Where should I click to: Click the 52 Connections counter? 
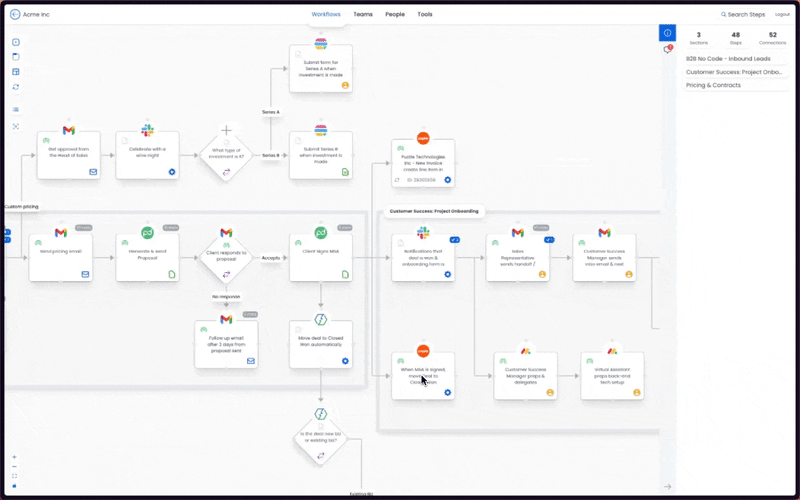(772, 38)
